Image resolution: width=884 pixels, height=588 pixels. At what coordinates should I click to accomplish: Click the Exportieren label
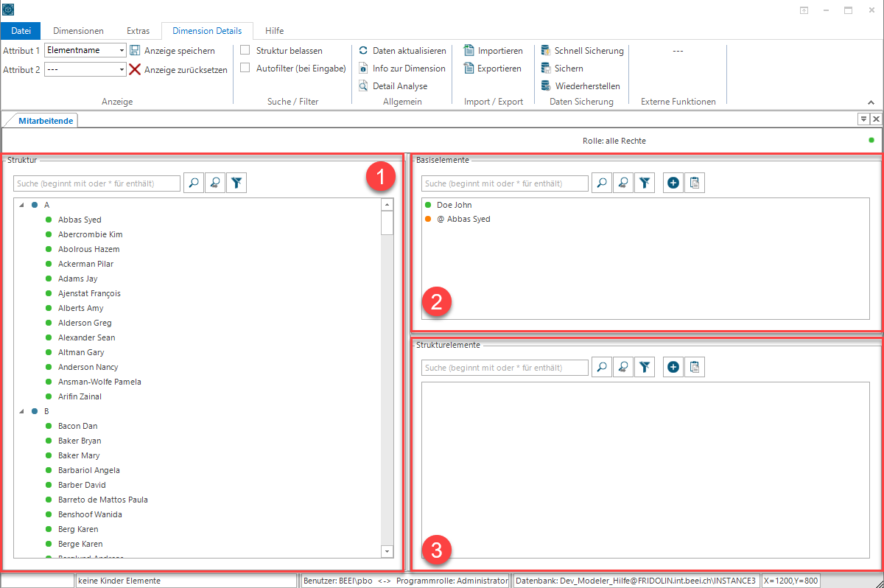[x=499, y=69]
